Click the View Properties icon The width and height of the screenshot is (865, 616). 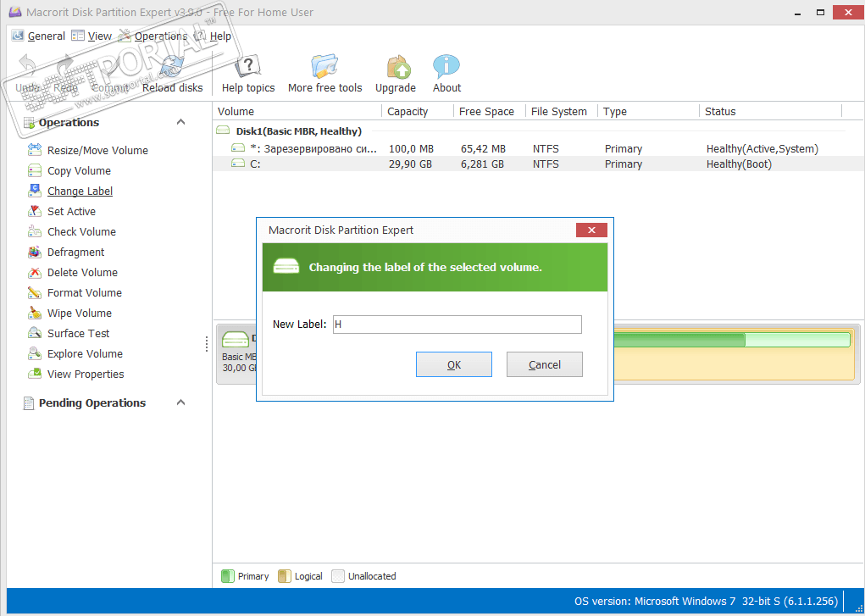(35, 374)
